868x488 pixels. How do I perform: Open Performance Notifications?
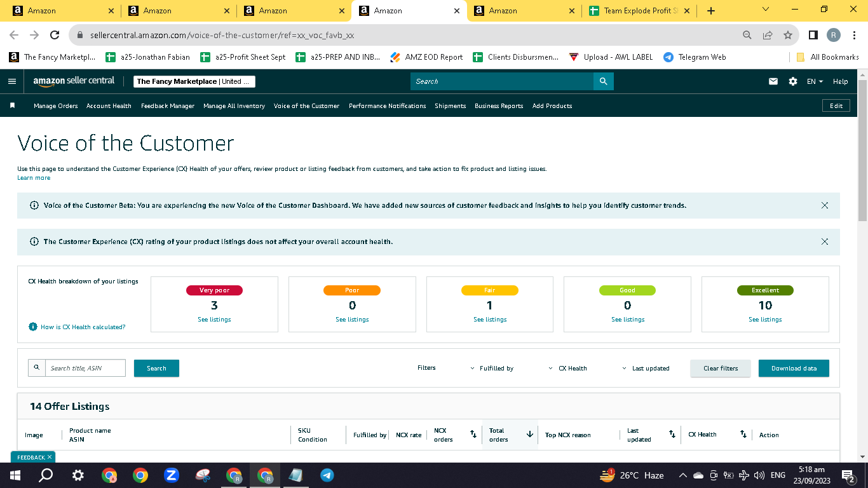tap(388, 106)
